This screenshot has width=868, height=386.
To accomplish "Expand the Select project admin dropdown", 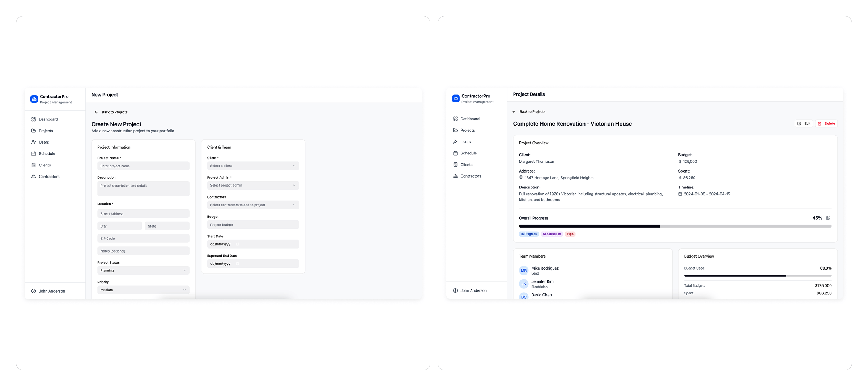I will click(253, 186).
